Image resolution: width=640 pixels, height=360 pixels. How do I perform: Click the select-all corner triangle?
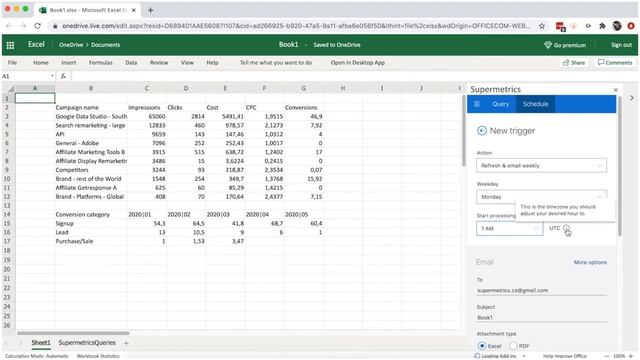coord(11,89)
